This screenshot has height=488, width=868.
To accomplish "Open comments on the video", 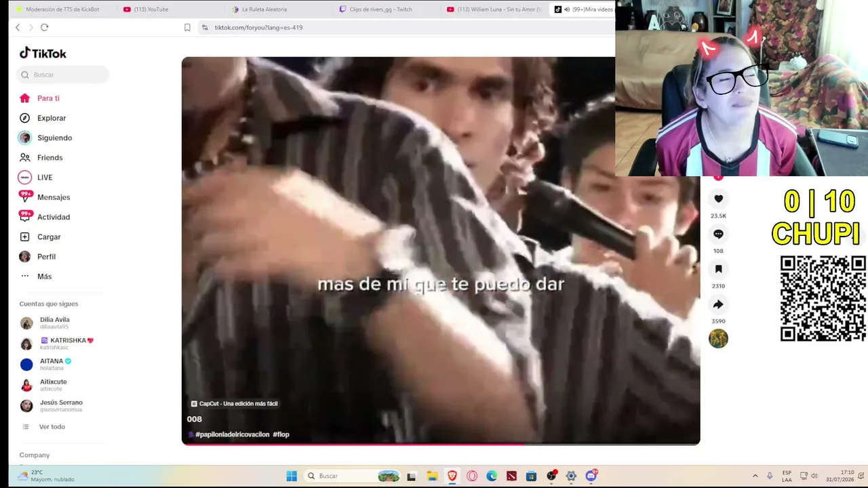I will (x=718, y=234).
